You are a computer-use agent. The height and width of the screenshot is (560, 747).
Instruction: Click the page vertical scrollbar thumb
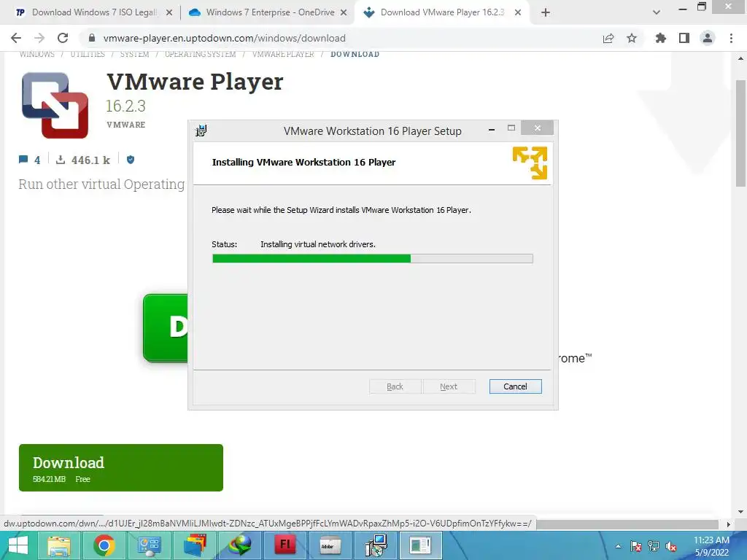point(740,133)
